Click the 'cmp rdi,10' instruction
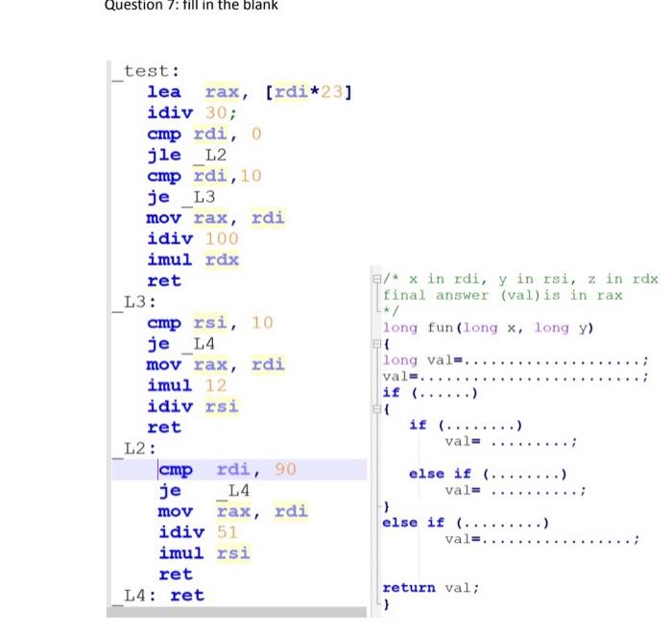 [x=204, y=176]
